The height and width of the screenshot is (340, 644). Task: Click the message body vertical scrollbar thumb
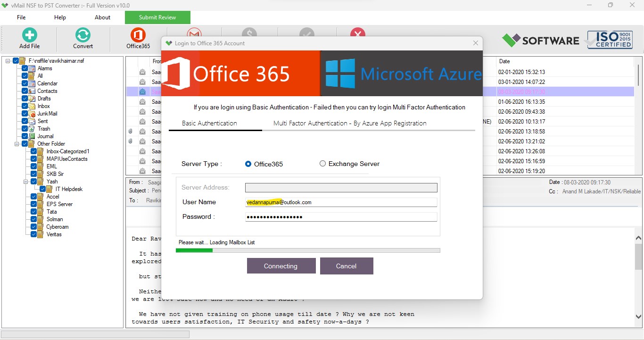coord(639,256)
